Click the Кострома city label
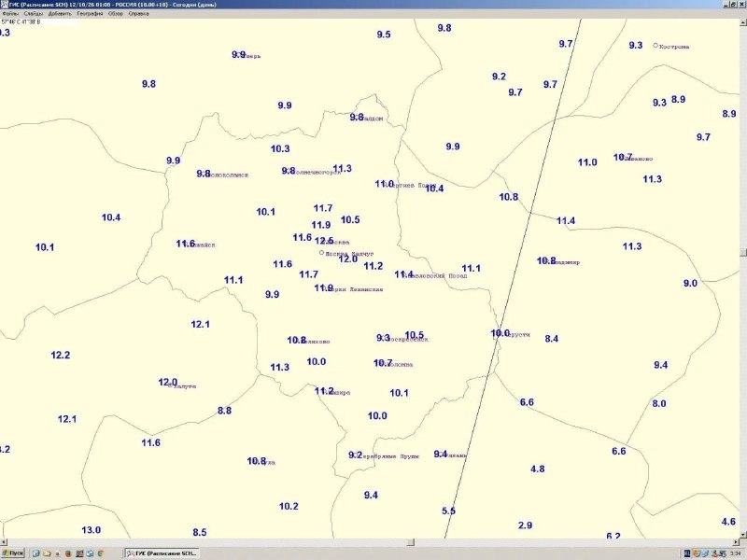 674,47
